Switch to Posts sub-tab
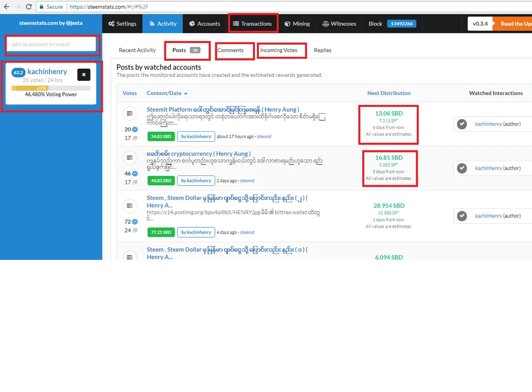The height and width of the screenshot is (392, 532). coord(186,50)
